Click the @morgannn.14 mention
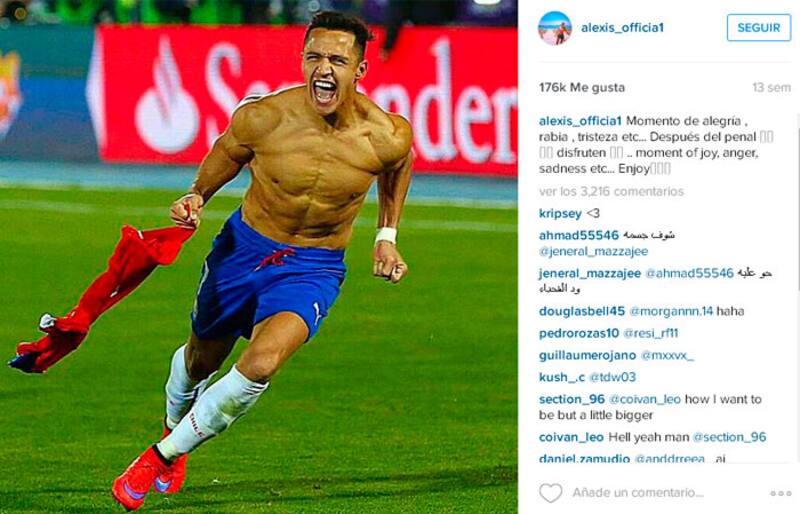The image size is (800, 514). 671,311
